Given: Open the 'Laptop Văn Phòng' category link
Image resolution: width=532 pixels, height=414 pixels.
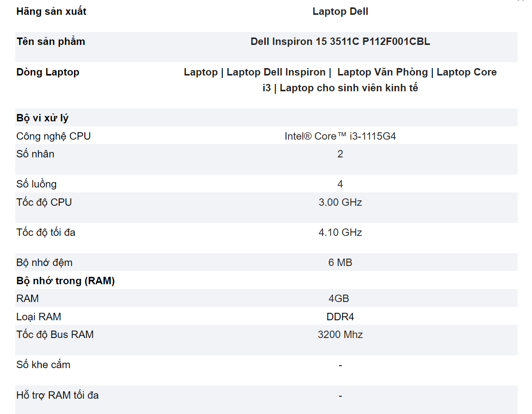Looking at the screenshot, I should 383,72.
